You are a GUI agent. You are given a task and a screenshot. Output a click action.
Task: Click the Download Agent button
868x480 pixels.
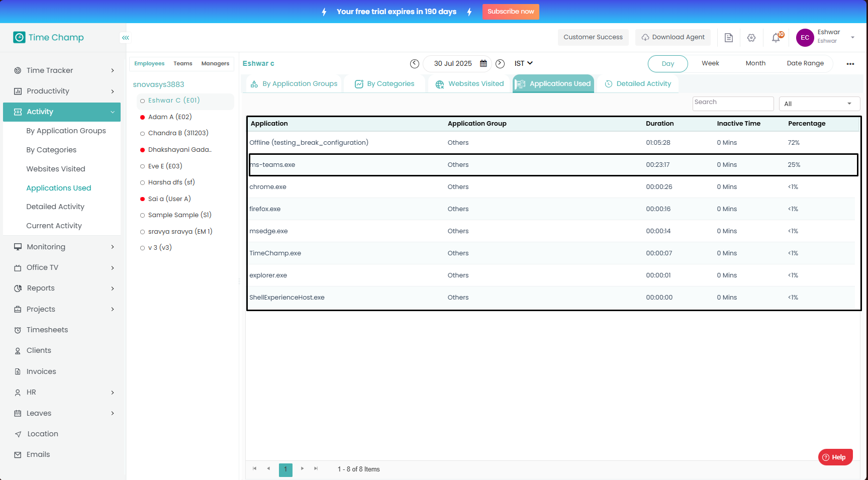(672, 37)
